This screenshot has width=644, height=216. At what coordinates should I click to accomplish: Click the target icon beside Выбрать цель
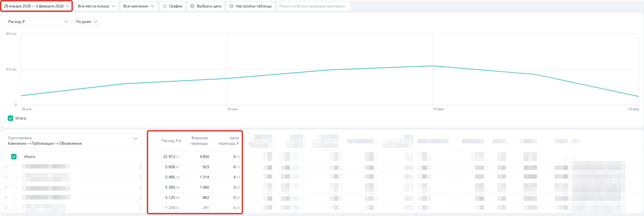pyautogui.click(x=192, y=6)
